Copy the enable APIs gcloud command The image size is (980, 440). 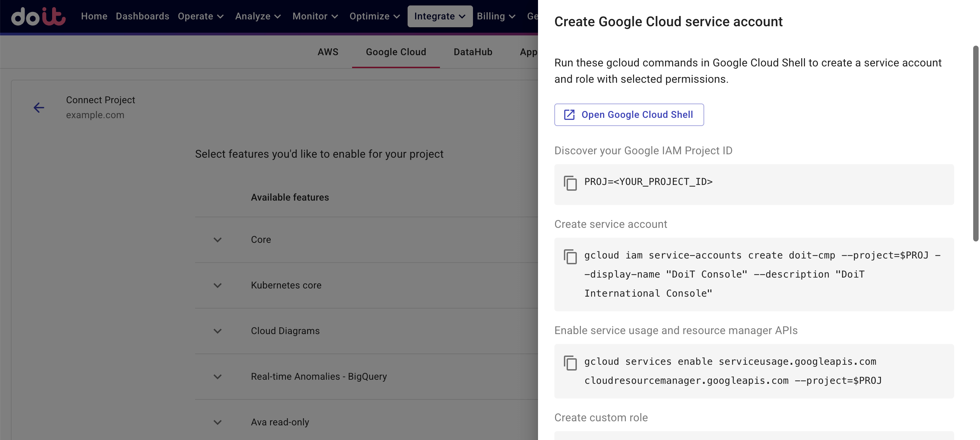(x=570, y=363)
